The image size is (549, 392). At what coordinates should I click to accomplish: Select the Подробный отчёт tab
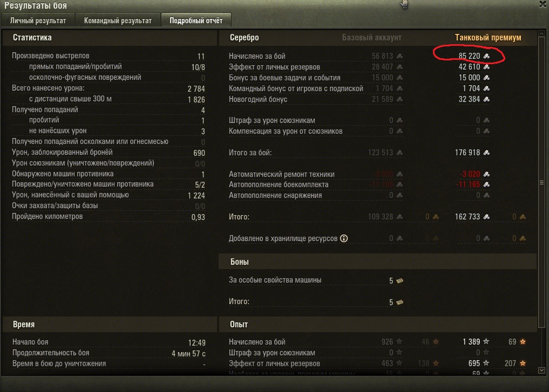196,20
